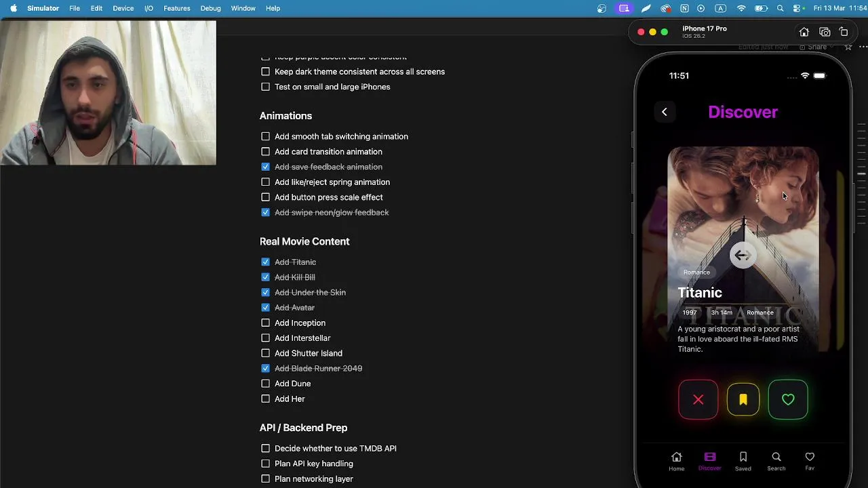
Task: Check the 'Add Interstellar' checkbox
Action: click(265, 338)
